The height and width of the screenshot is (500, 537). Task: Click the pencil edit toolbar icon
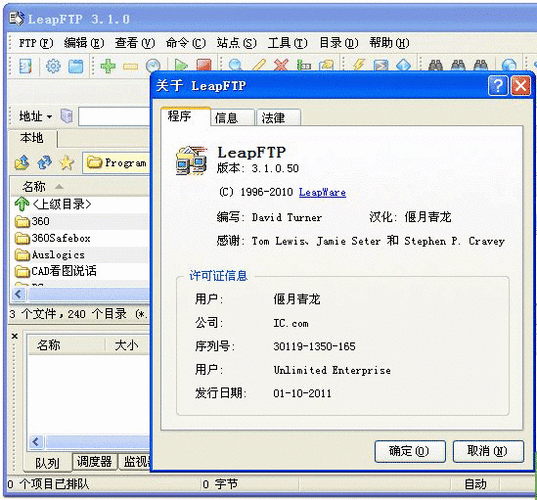point(259,64)
